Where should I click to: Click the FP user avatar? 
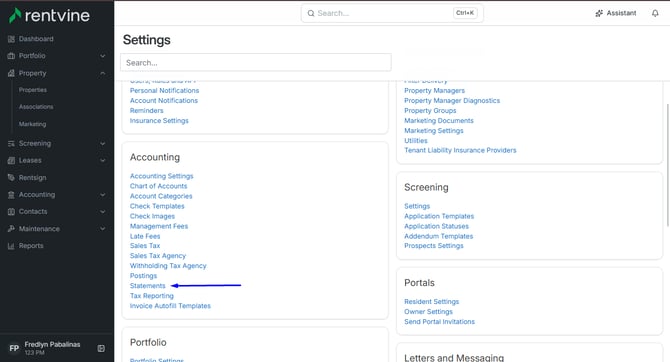pyautogui.click(x=14, y=348)
